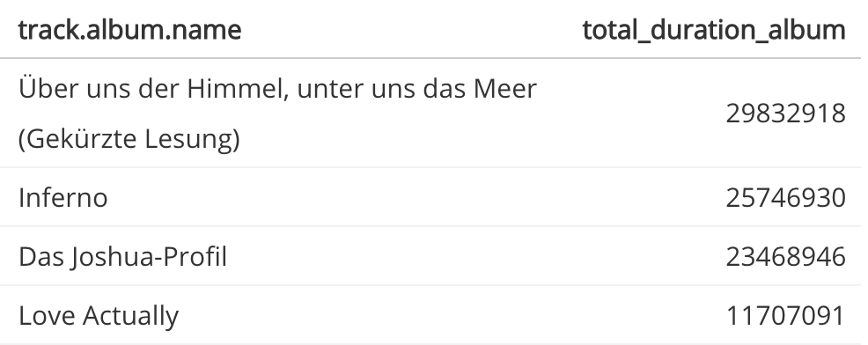Image resolution: width=868 pixels, height=345 pixels.
Task: Select the Love Actually album name
Action: [x=99, y=316]
